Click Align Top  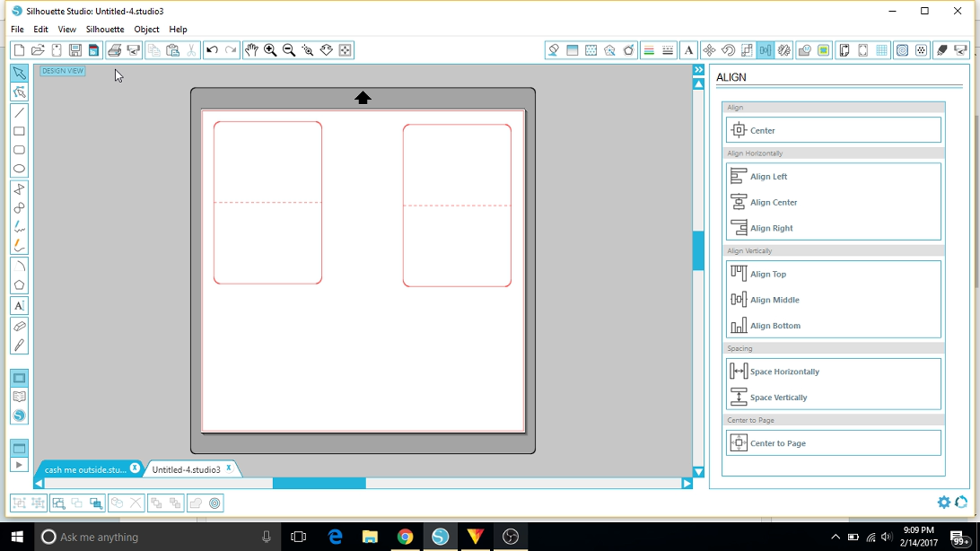tap(833, 274)
